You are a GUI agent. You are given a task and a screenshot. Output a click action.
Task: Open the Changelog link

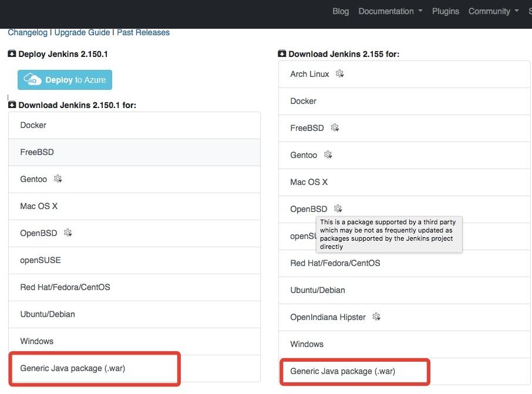coord(28,32)
